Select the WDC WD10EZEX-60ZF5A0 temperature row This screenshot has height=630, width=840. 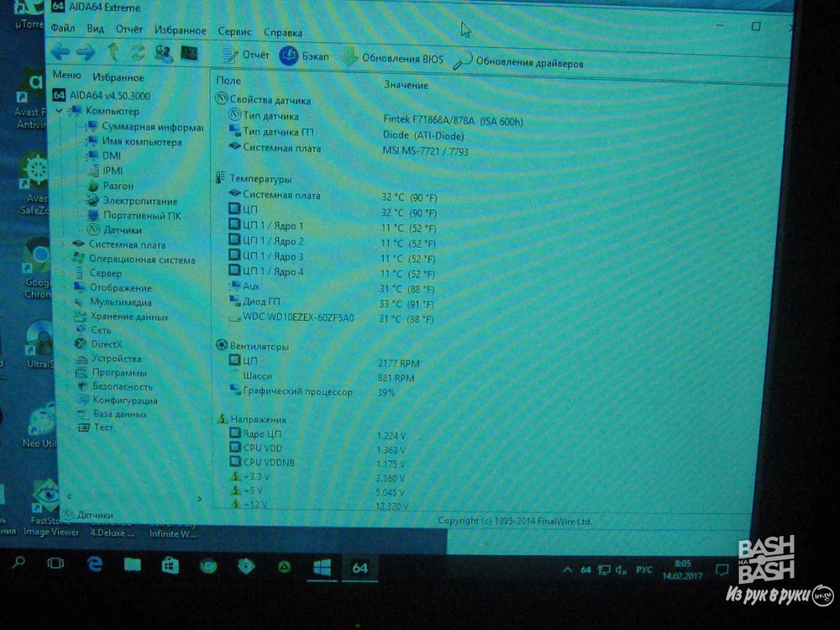(x=332, y=318)
